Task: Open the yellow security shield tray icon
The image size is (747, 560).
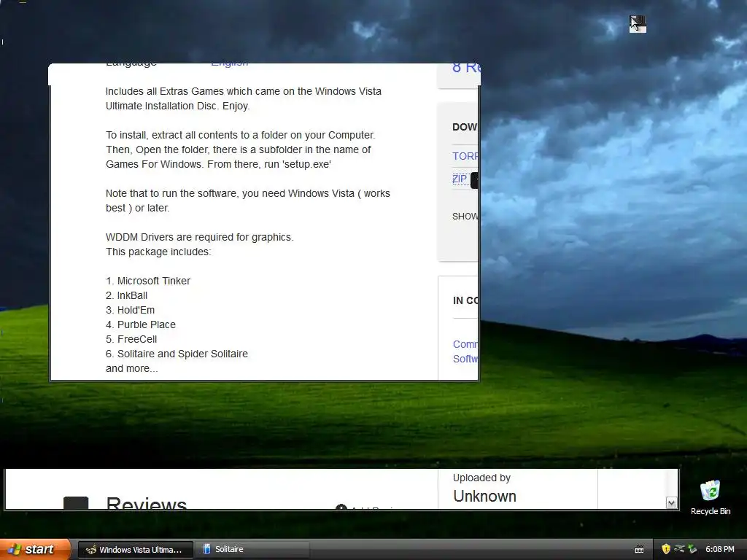Action: pyautogui.click(x=666, y=549)
